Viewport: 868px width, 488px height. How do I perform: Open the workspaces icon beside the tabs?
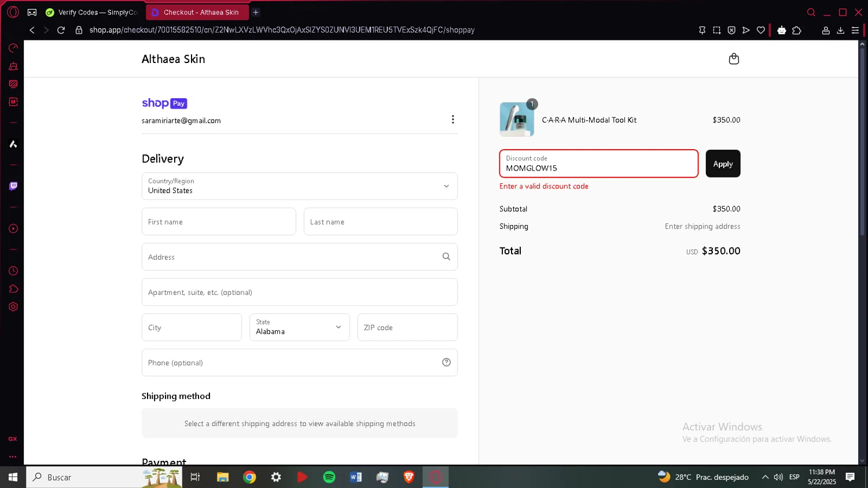32,12
